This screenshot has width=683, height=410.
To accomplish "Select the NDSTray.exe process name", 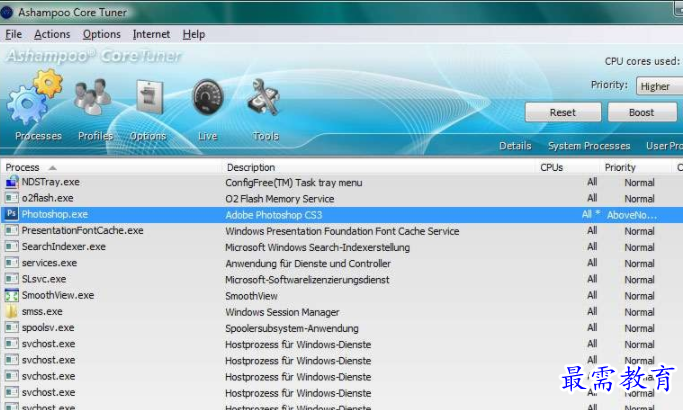I will click(x=51, y=182).
